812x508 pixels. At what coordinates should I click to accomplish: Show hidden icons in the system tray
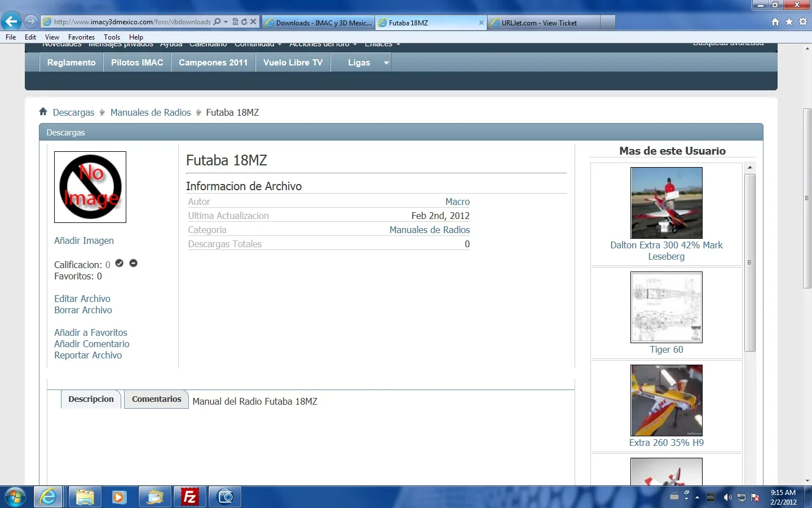698,497
